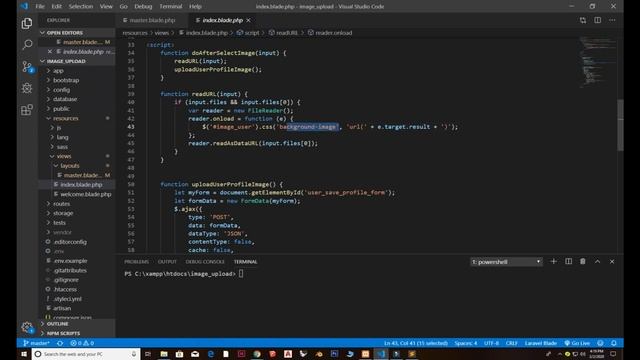Image resolution: width=640 pixels, height=360 pixels.
Task: Close the terminal panel
Action: coord(612,261)
